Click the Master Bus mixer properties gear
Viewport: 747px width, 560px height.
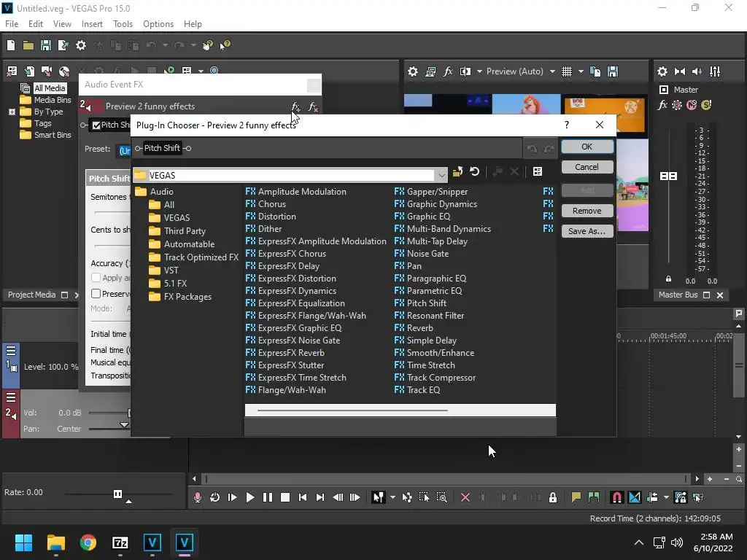(662, 71)
